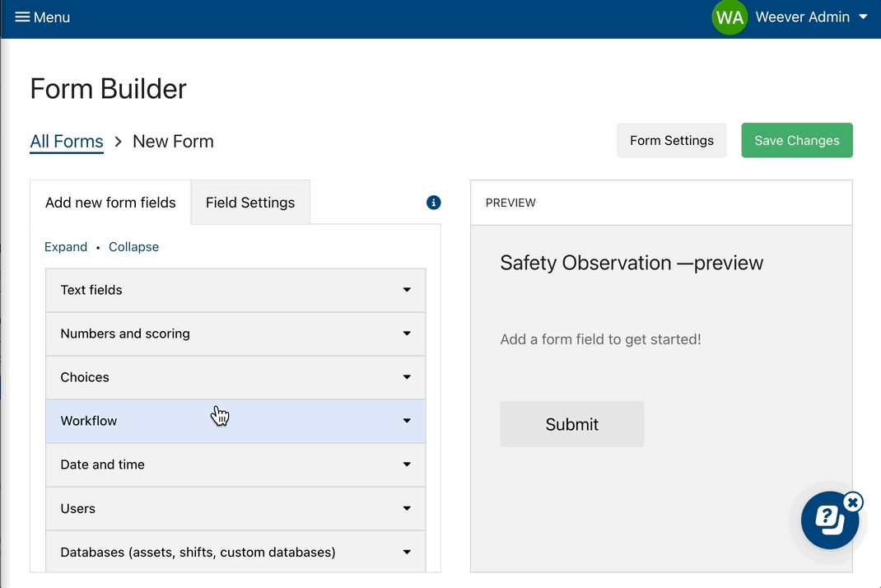The image size is (881, 588).
Task: Open the hamburger Menu icon
Action: 23,16
